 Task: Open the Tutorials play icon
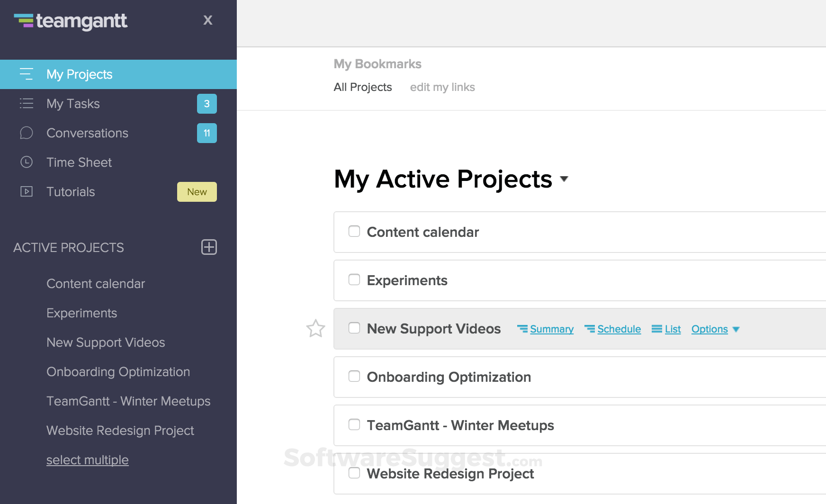tap(27, 192)
